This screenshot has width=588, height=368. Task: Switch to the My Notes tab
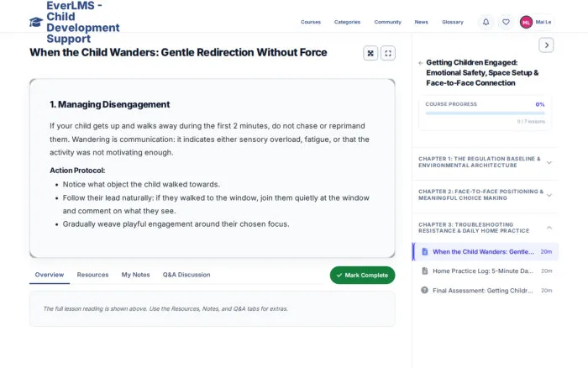135,275
